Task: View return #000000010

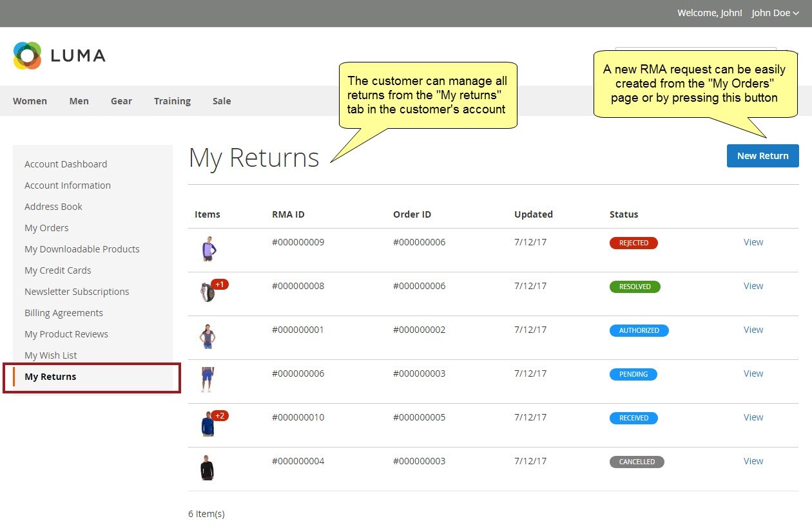Action: pyautogui.click(x=753, y=417)
